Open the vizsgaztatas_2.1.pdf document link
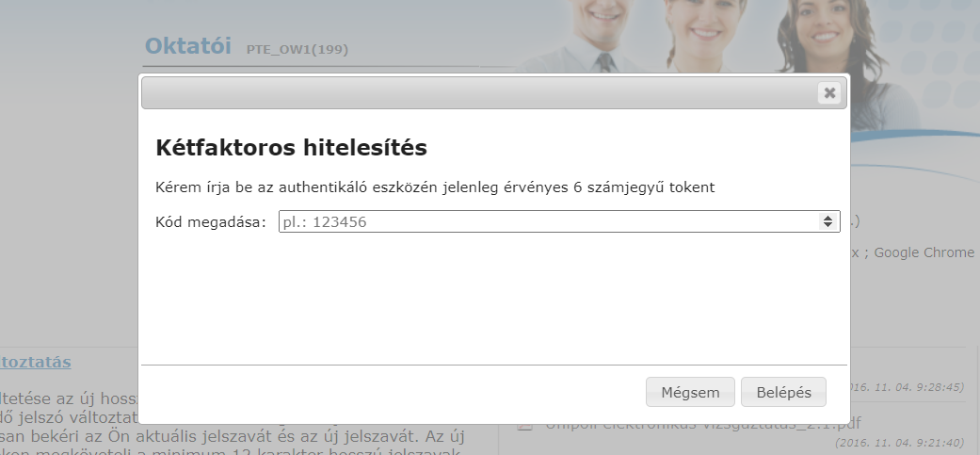980x455 pixels. point(702,424)
